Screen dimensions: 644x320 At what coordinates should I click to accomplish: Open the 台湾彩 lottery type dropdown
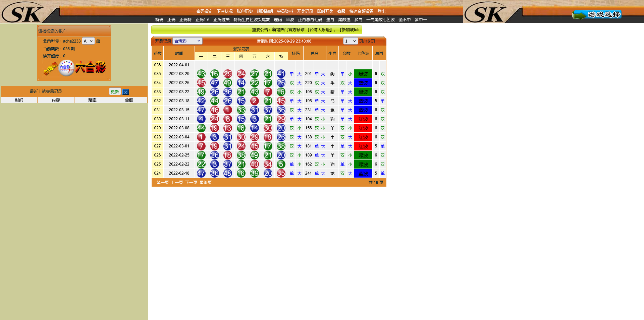tap(187, 41)
